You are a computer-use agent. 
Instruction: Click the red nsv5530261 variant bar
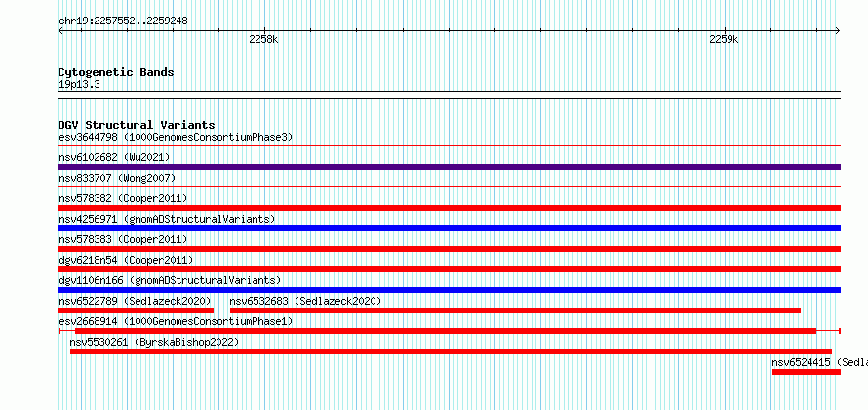[x=452, y=351]
